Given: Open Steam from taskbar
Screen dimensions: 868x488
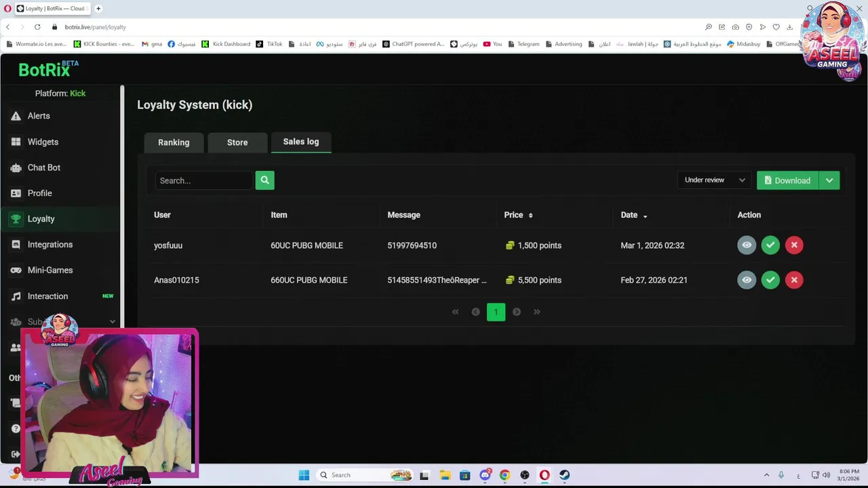Looking at the screenshot, I should [564, 475].
